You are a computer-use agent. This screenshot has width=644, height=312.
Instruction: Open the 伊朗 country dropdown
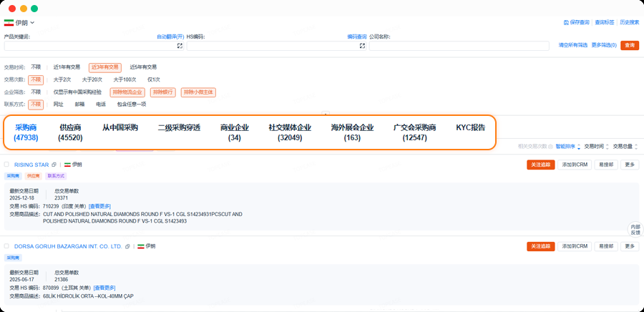[x=21, y=23]
